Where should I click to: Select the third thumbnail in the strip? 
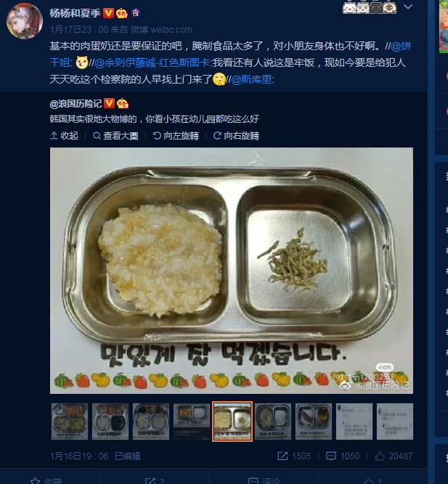coord(151,421)
